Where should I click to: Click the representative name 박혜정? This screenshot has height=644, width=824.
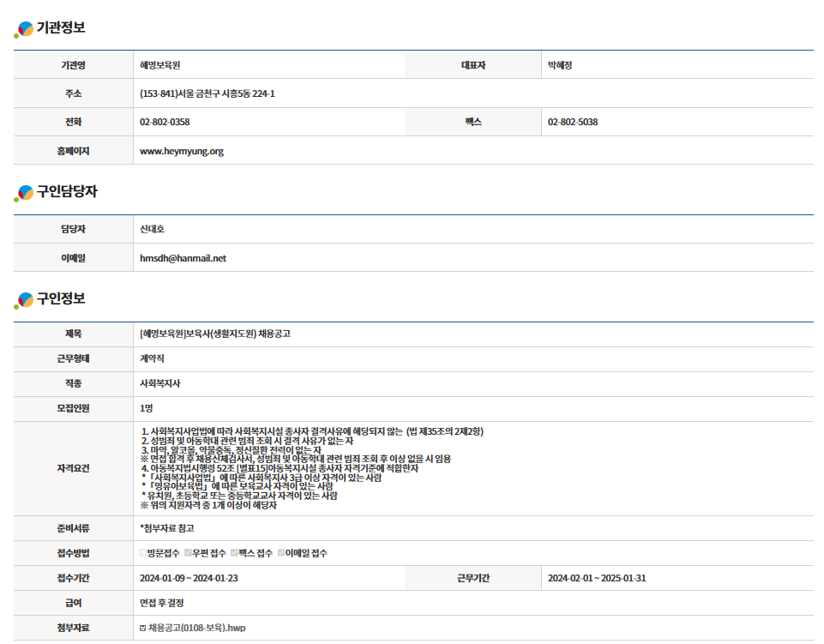pyautogui.click(x=560, y=65)
